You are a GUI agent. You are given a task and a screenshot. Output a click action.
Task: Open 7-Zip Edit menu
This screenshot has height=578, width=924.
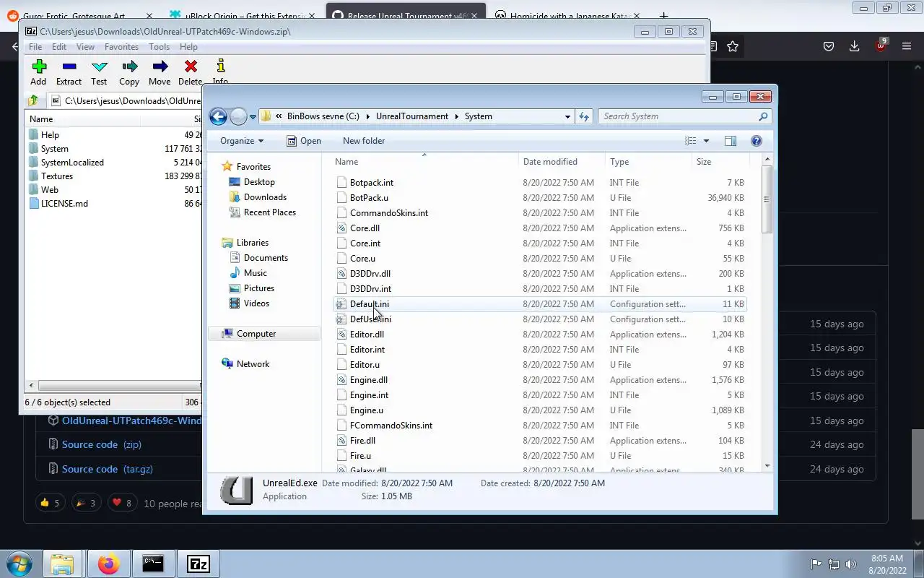[x=59, y=47]
